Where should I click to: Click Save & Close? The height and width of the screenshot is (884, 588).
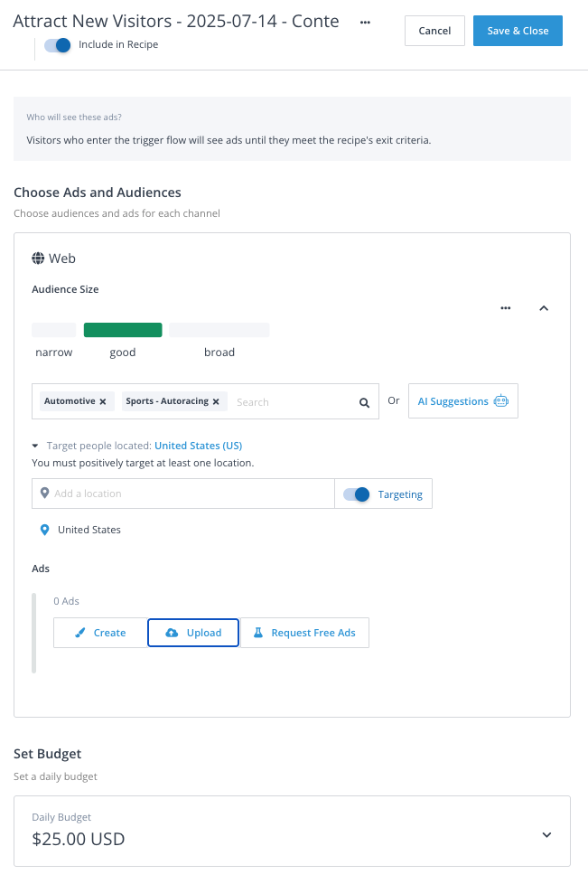coord(518,31)
